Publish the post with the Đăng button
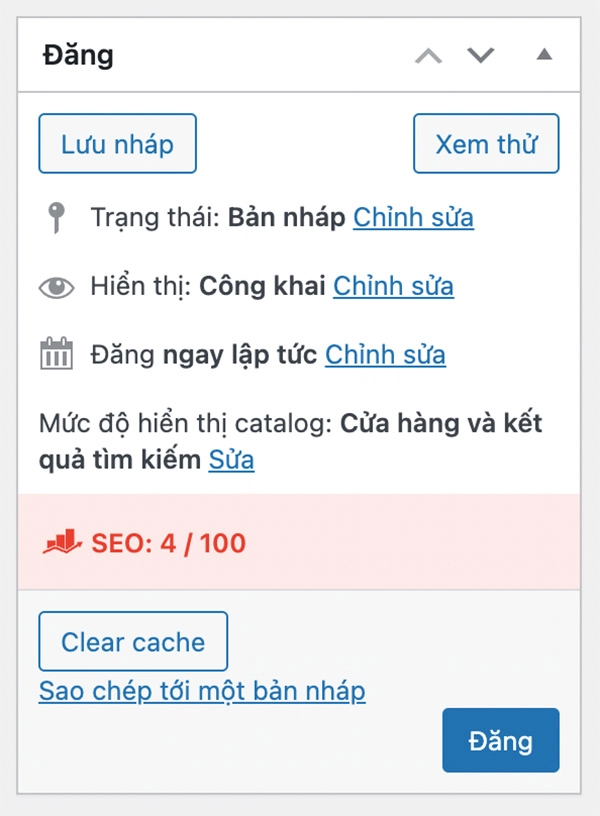Screen dimensions: 600x816 (500, 741)
